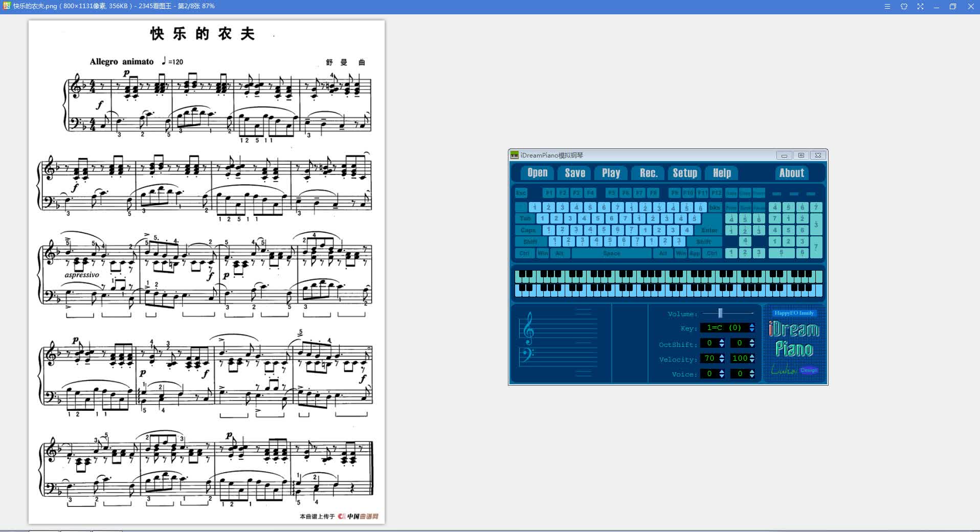Click the virtual F12 key

point(716,193)
